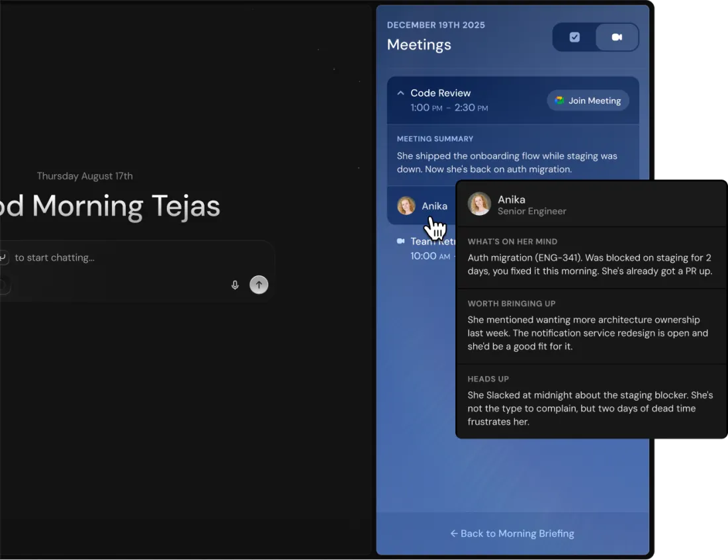Click the 'Thursday August 17th' date text

tap(85, 176)
